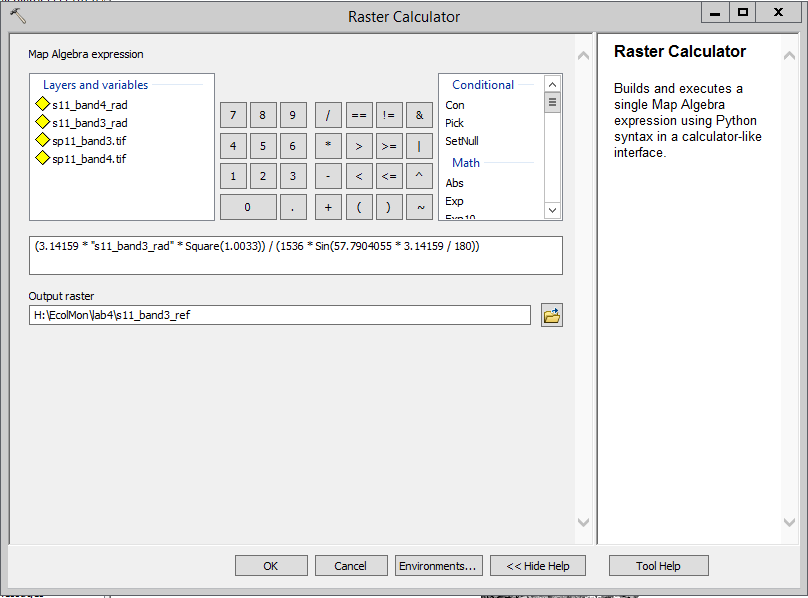Open the output raster folder browse icon
Image resolution: width=808 pixels, height=598 pixels.
point(551,315)
